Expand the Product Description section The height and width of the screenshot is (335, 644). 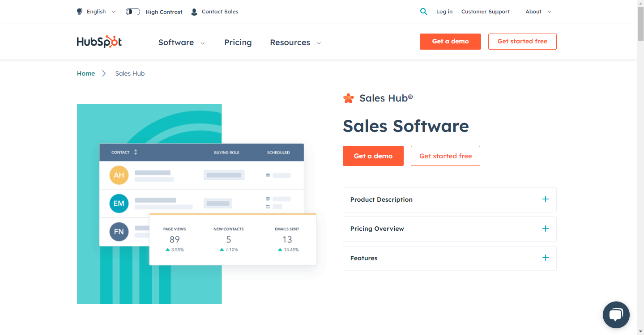click(x=449, y=200)
